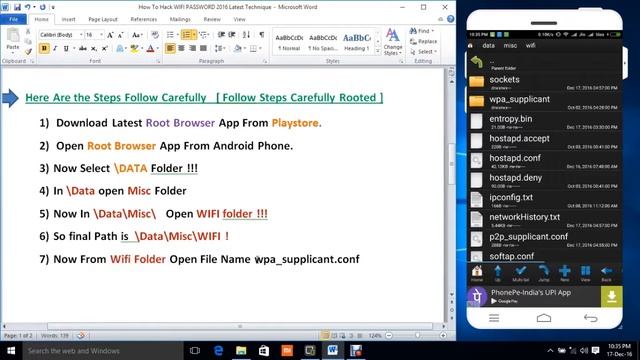640x360 pixels.
Task: Click the Microsoft Edge taskbar icon
Action: (x=218, y=351)
